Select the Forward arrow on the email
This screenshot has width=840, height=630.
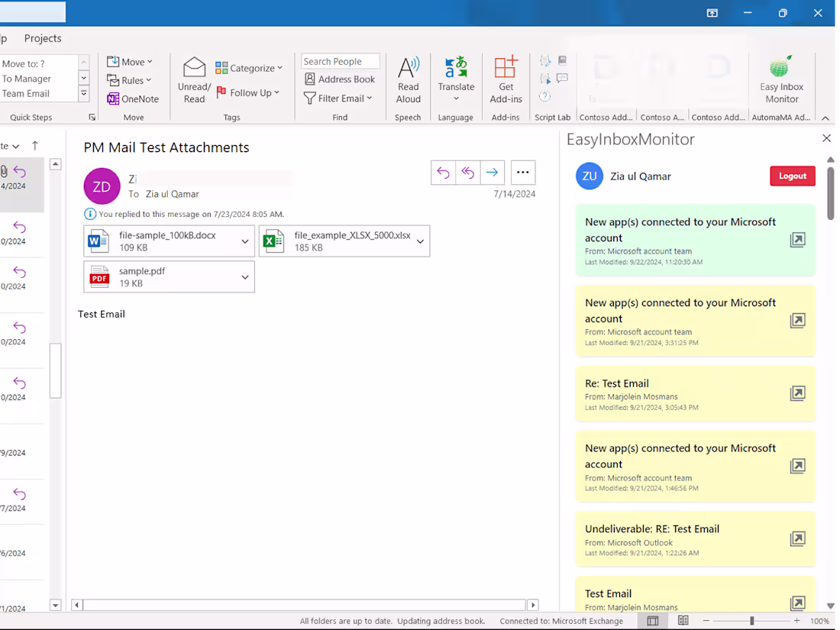click(493, 173)
